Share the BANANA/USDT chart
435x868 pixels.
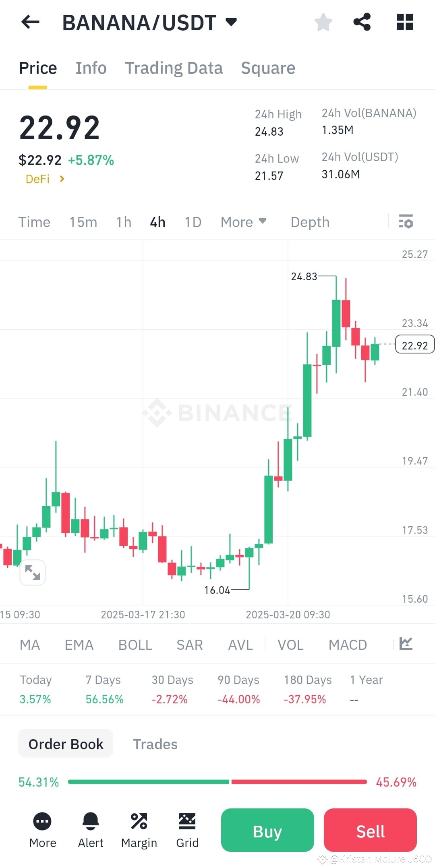(362, 22)
